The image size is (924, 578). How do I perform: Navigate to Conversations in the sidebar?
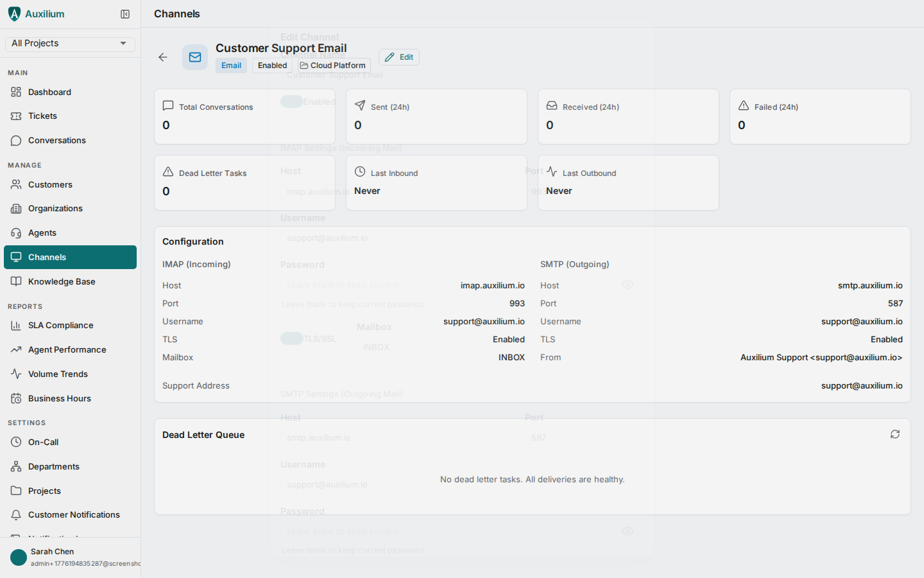(x=15, y=140)
